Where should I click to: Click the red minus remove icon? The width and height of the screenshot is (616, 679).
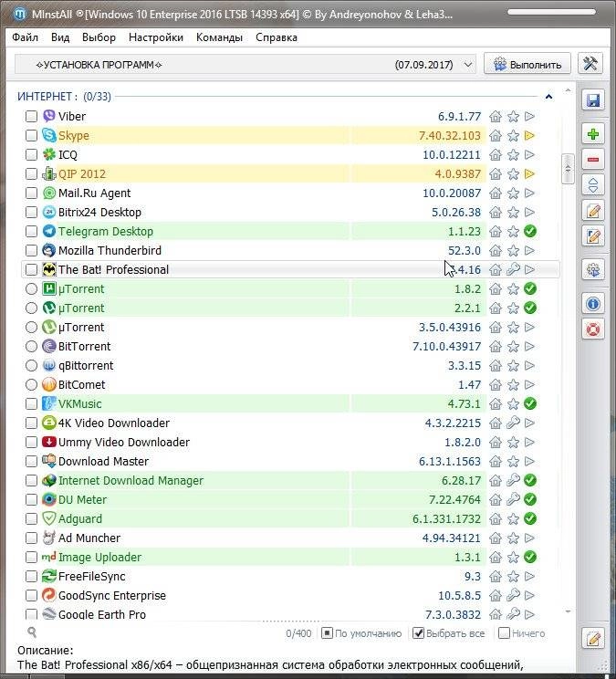592,160
